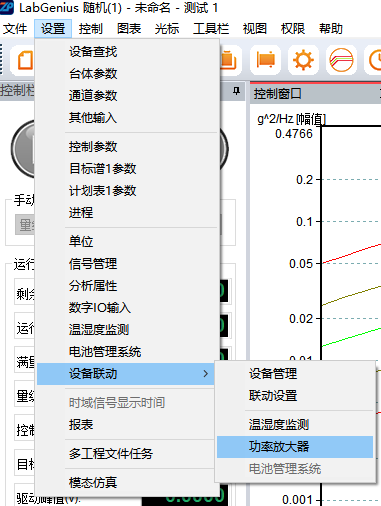Open the gear settings toolbar icon
Screen dimensions: 381x506
[303, 60]
